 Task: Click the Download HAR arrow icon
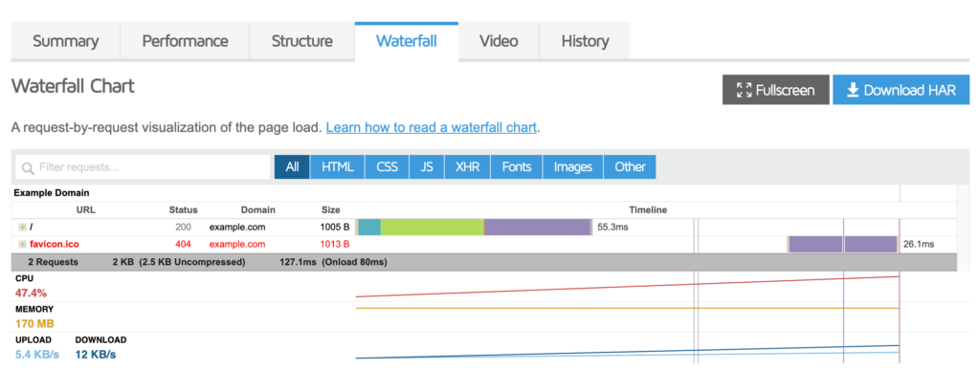(851, 91)
